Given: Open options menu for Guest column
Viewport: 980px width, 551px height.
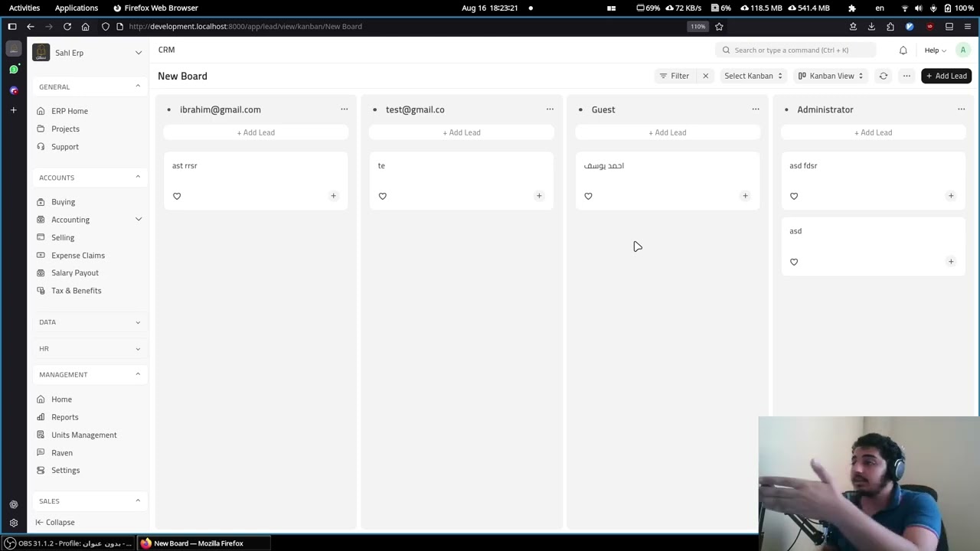Looking at the screenshot, I should coord(756,109).
